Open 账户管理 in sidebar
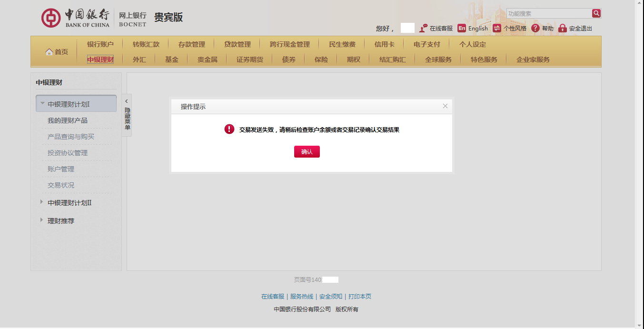Screen dimensions: 644x329 click(x=61, y=169)
